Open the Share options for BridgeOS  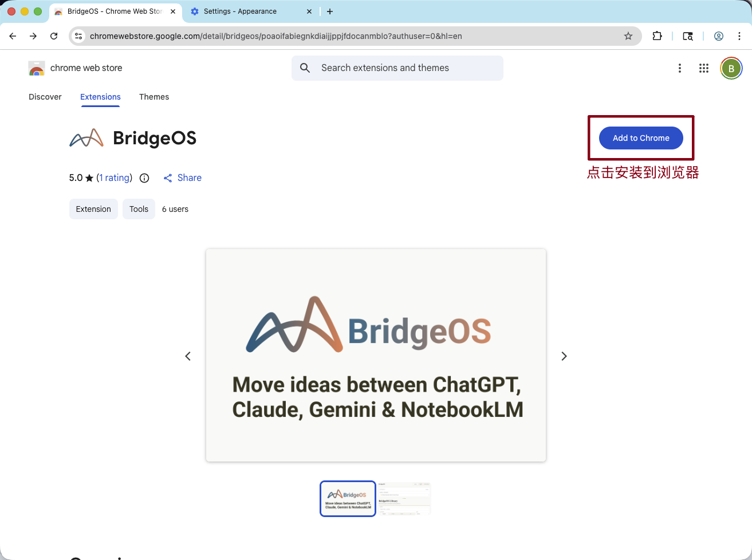click(x=182, y=178)
